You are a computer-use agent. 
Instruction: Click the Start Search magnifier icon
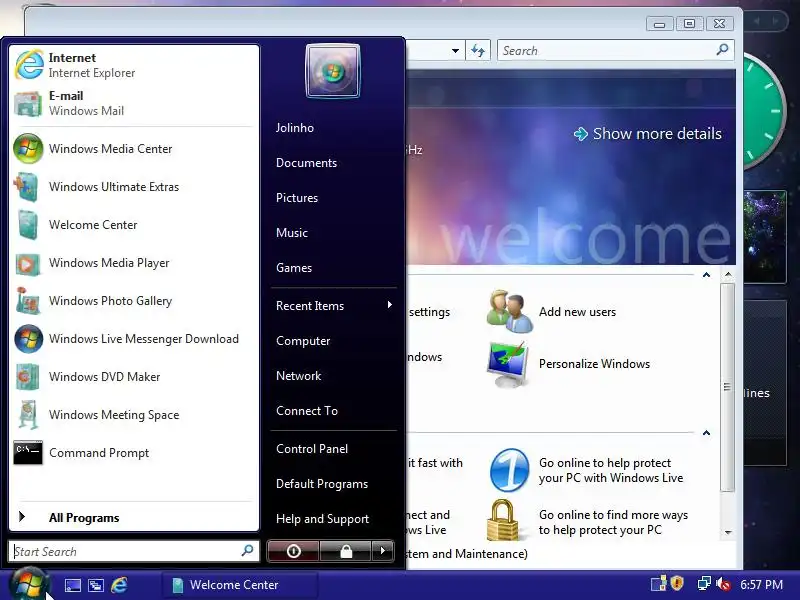(x=247, y=551)
